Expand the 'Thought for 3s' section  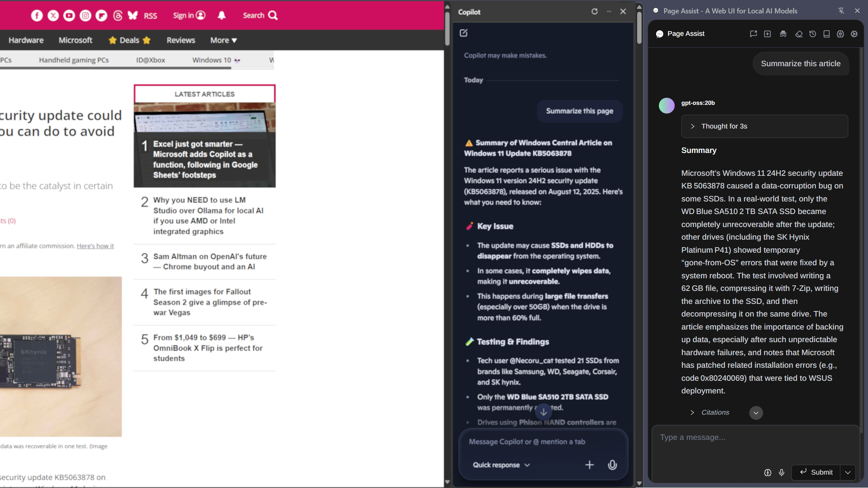point(764,126)
